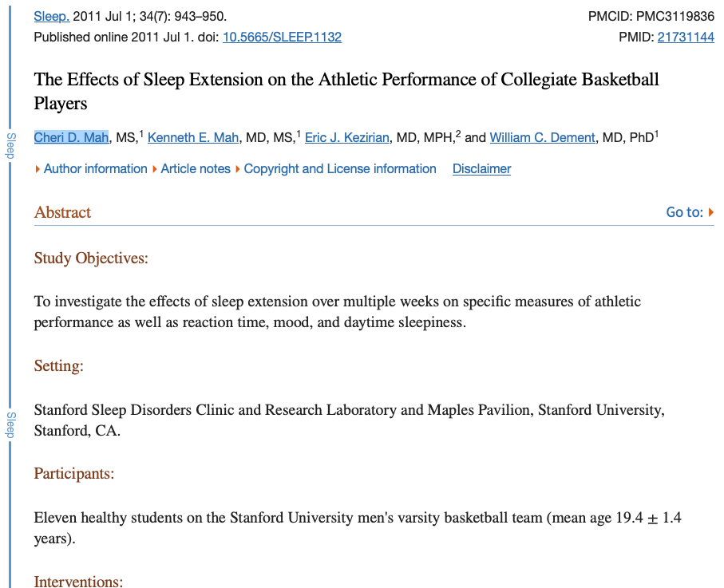Open PMID 21731144 link
724x588 pixels.
(686, 37)
